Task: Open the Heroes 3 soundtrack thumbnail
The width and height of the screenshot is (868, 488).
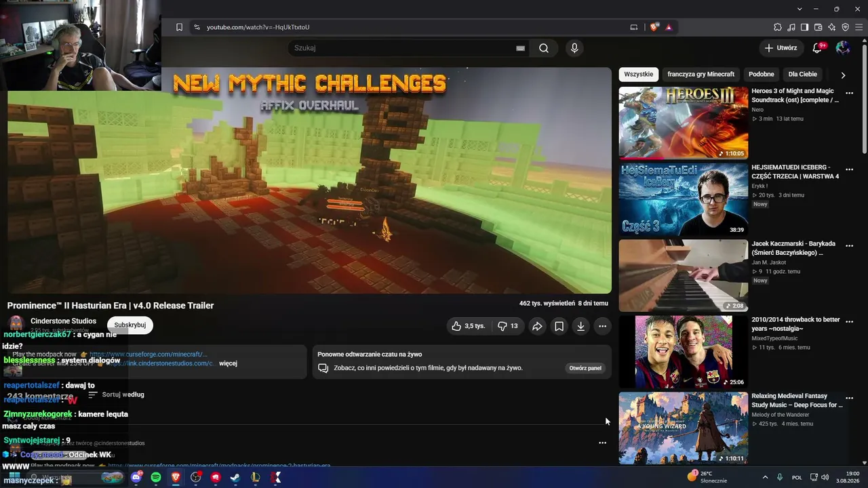Action: [684, 123]
